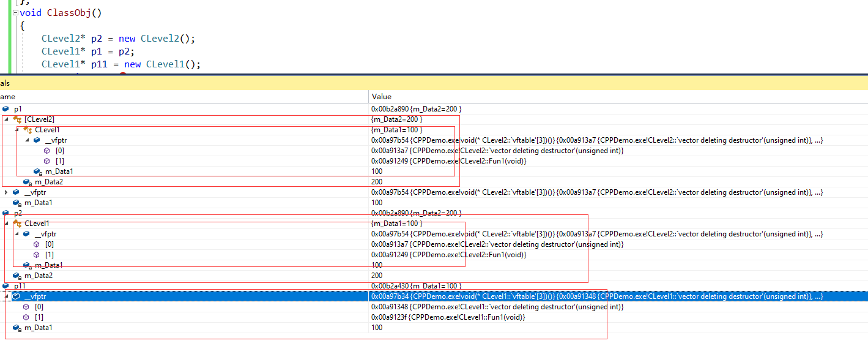Click the {m_Data2=200 } value of [CLevel2]
This screenshot has height=354, width=868.
coord(396,119)
